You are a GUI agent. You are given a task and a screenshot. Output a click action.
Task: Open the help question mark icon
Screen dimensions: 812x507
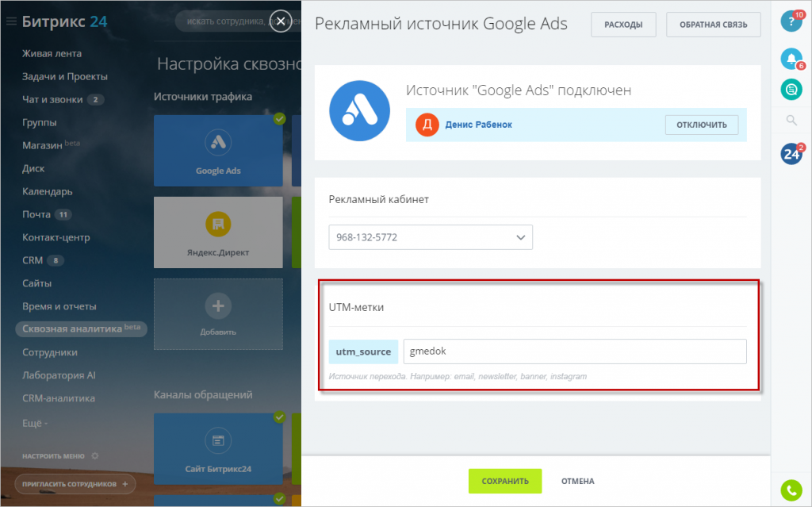coord(791,21)
